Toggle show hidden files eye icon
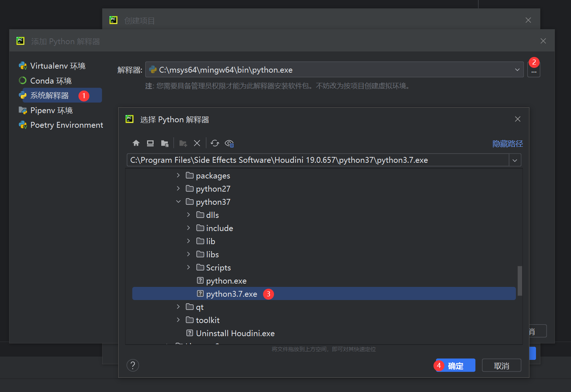This screenshot has height=392, width=571. coord(229,143)
